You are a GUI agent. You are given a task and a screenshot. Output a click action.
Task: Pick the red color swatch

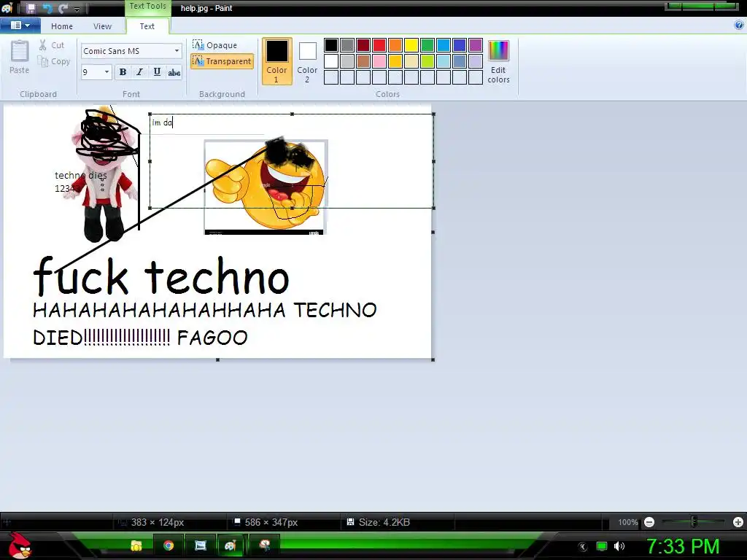pos(379,45)
